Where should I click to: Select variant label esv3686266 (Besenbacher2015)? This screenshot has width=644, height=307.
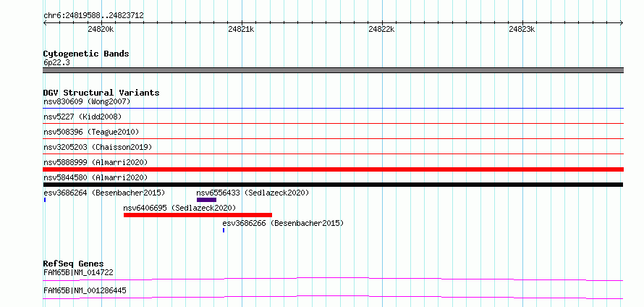[283, 223]
